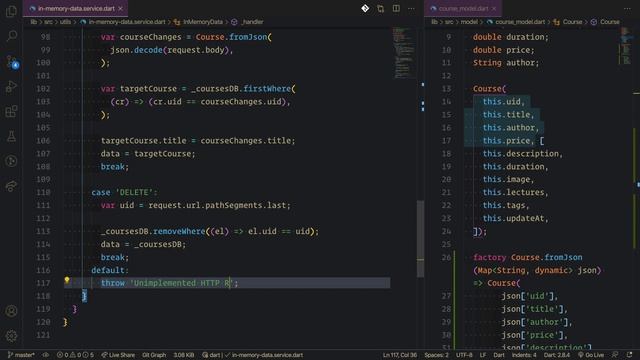Click the 3.08 KB file size indicator
Image resolution: width=640 pixels, height=360 pixels.
(x=184, y=355)
